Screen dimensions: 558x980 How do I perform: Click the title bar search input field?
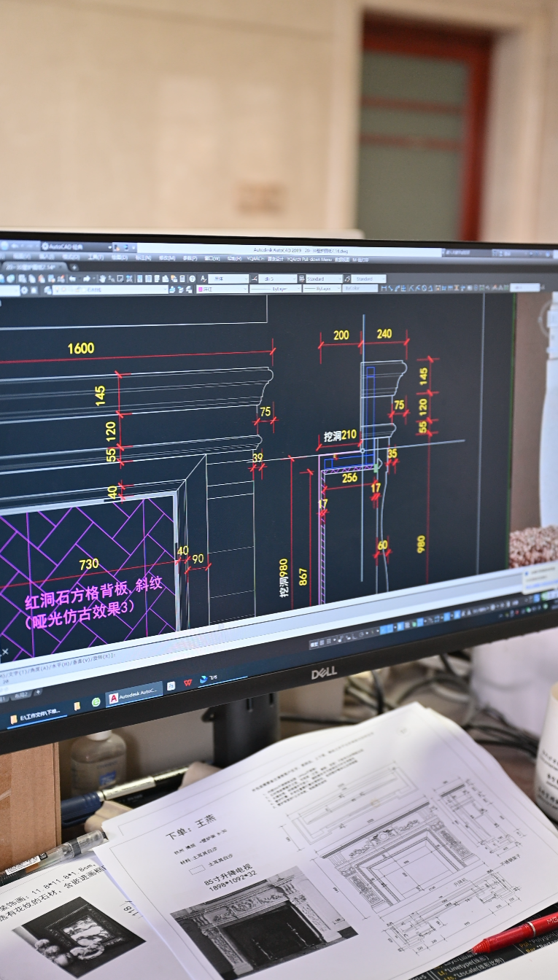[468, 252]
